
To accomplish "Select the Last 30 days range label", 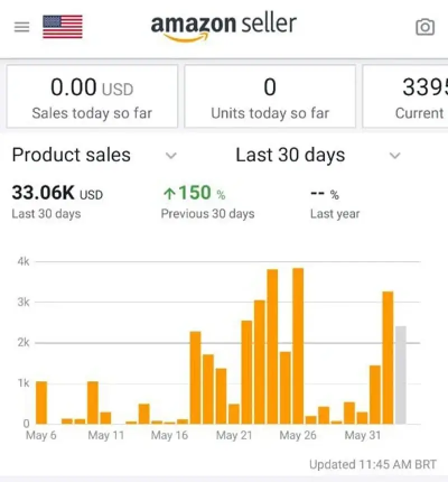I will click(x=290, y=155).
